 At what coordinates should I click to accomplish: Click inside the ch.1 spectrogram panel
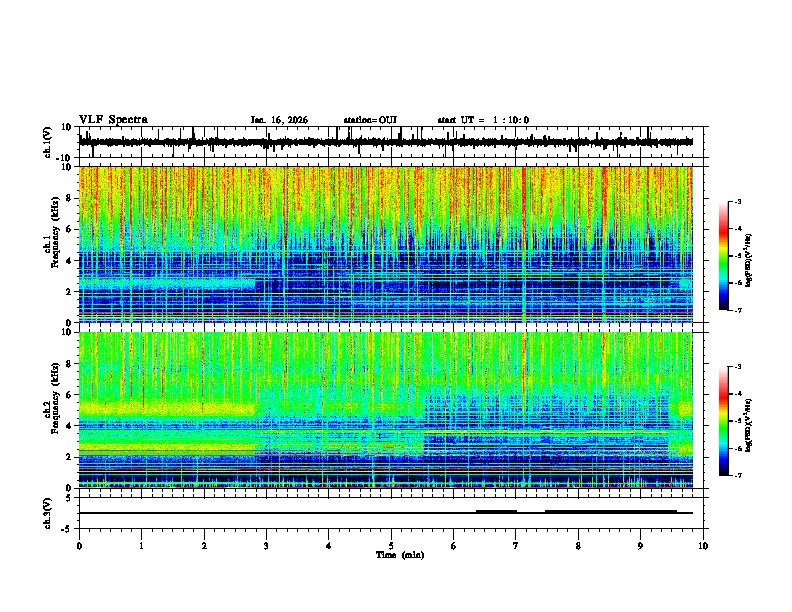(x=386, y=244)
